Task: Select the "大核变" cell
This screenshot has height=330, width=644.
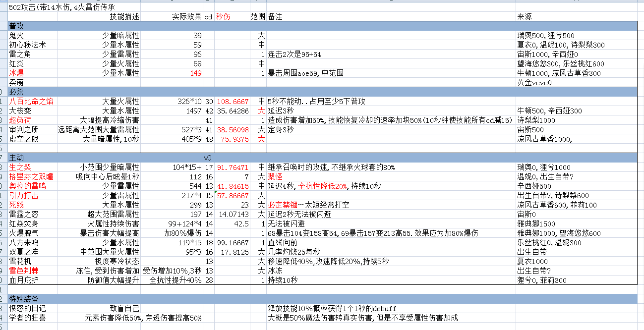Action: 20,110
